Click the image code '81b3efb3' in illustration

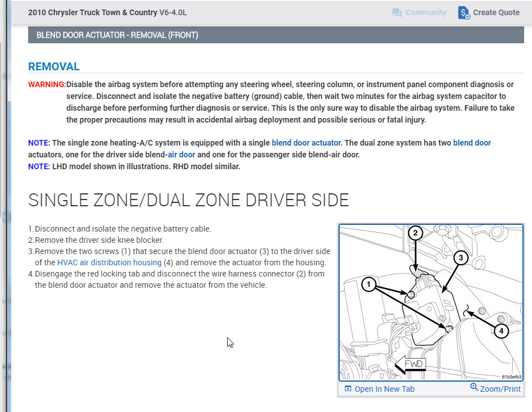pos(512,377)
